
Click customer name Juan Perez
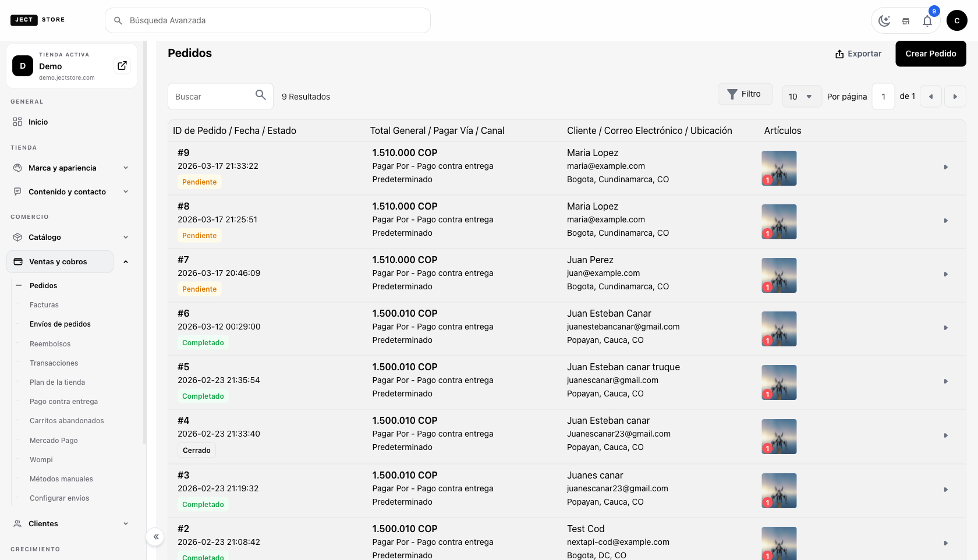click(x=590, y=260)
